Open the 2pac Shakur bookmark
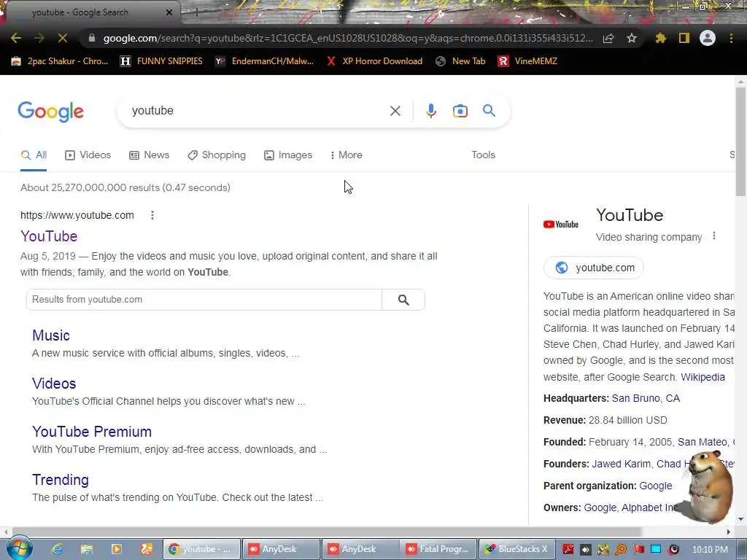Image resolution: width=747 pixels, height=560 pixels. (x=60, y=61)
